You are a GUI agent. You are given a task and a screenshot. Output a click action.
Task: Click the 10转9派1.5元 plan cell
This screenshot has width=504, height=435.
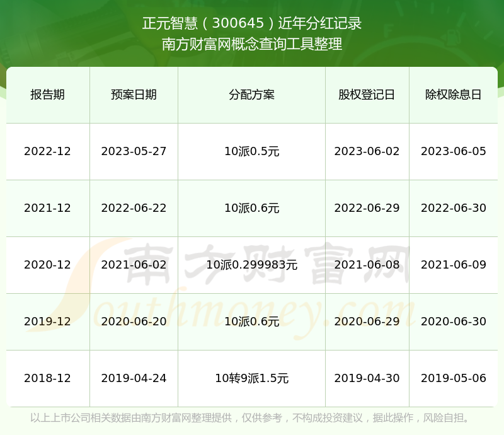(251, 378)
